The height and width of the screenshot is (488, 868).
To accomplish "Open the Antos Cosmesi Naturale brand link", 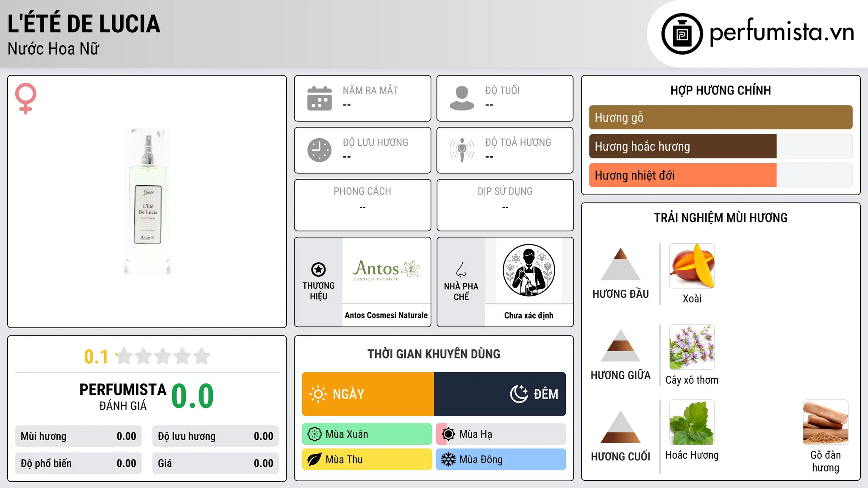I will [386, 315].
